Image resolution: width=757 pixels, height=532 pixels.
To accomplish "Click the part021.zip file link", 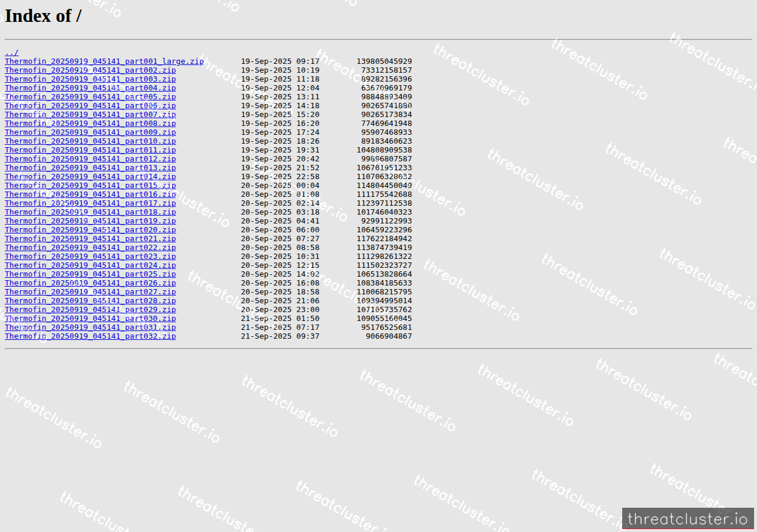I will (90, 239).
